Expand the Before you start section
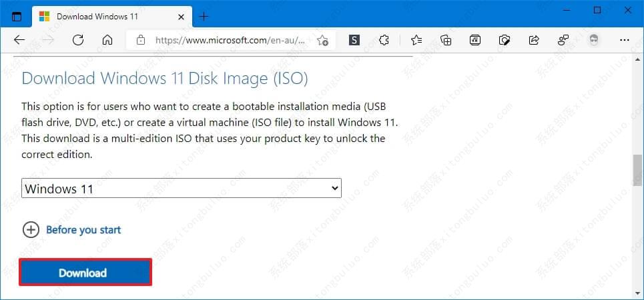This screenshot has height=300, width=644. (72, 230)
